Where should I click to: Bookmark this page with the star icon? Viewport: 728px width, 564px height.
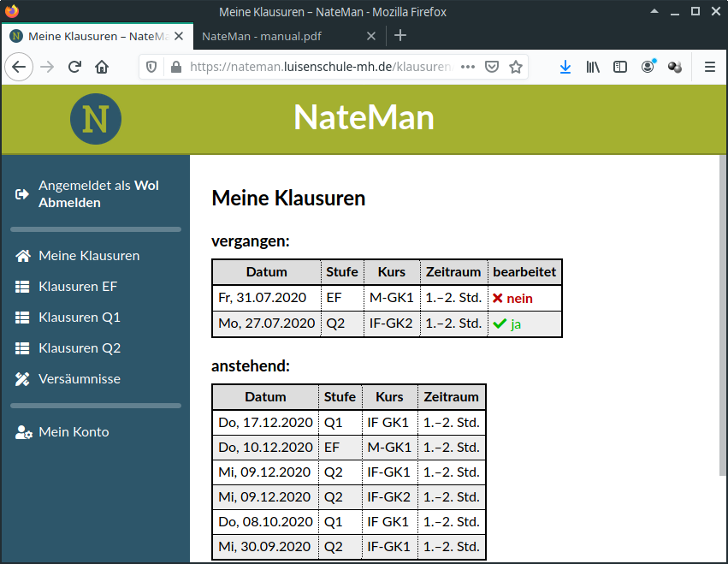516,67
